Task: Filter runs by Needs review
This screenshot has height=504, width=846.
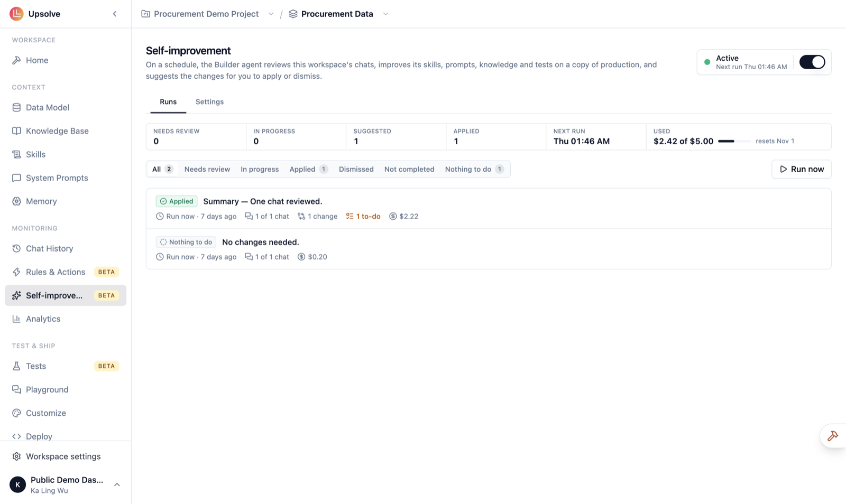Action: click(x=207, y=169)
